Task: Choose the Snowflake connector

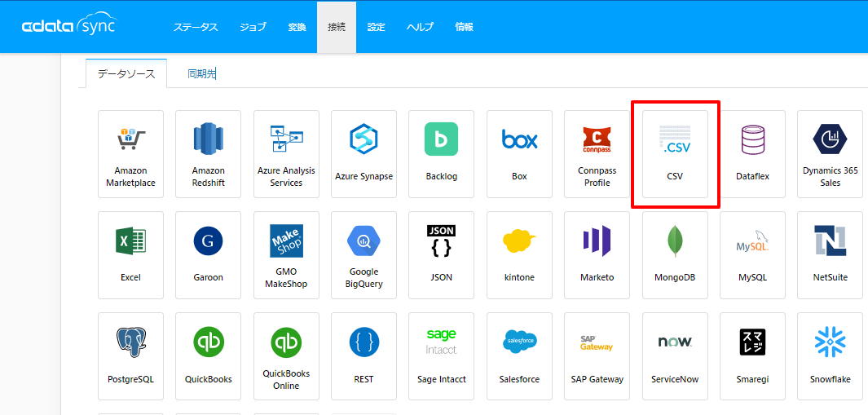Action: pos(830,356)
